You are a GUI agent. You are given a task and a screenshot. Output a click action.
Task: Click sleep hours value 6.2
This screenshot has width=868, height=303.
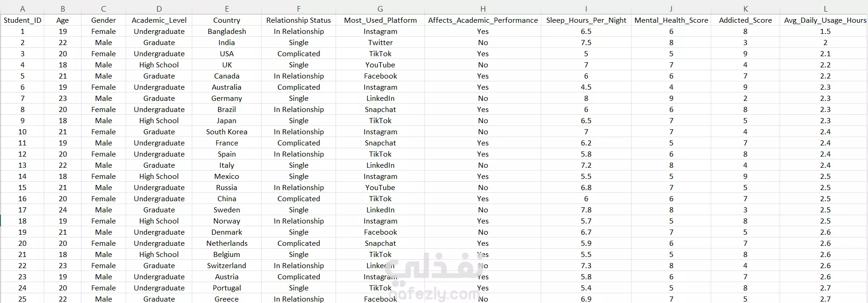[x=586, y=143]
